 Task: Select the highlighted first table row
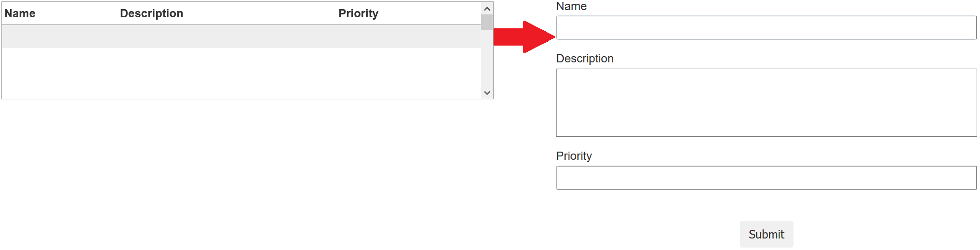[240, 36]
